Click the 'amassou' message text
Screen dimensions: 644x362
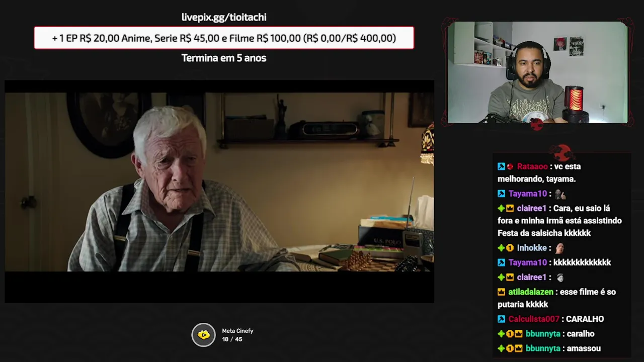click(584, 348)
